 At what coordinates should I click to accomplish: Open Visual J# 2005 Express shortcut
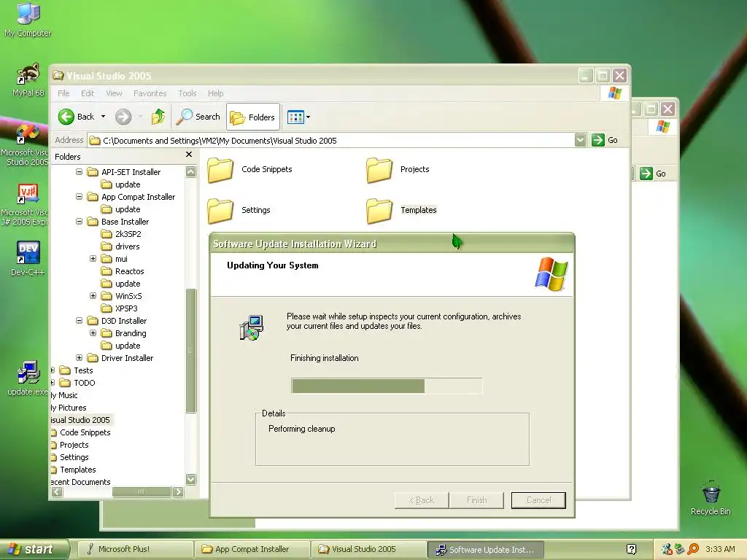coord(26,205)
